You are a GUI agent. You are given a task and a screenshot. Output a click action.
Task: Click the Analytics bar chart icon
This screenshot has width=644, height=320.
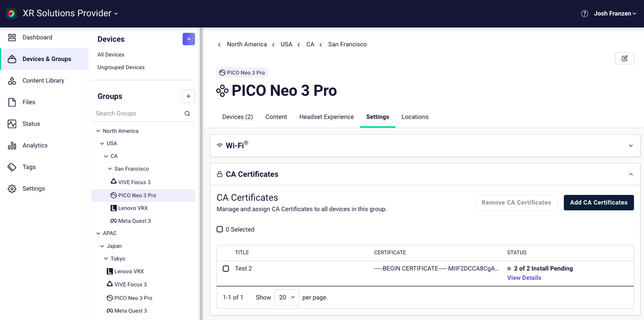point(12,145)
